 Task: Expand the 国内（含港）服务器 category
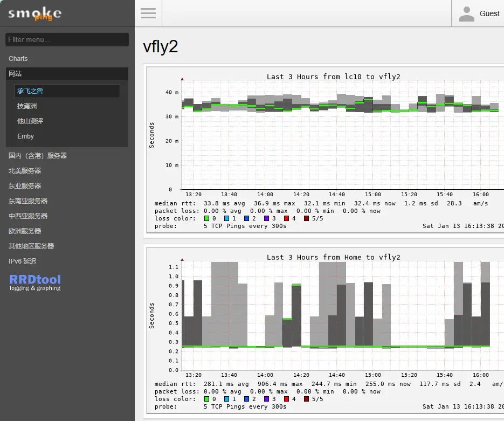click(38, 156)
